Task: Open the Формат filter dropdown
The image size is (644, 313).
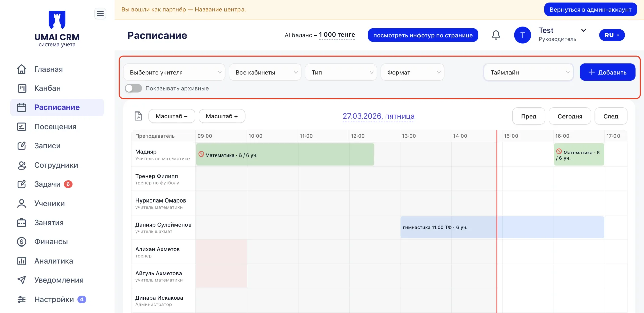Action: (x=412, y=72)
